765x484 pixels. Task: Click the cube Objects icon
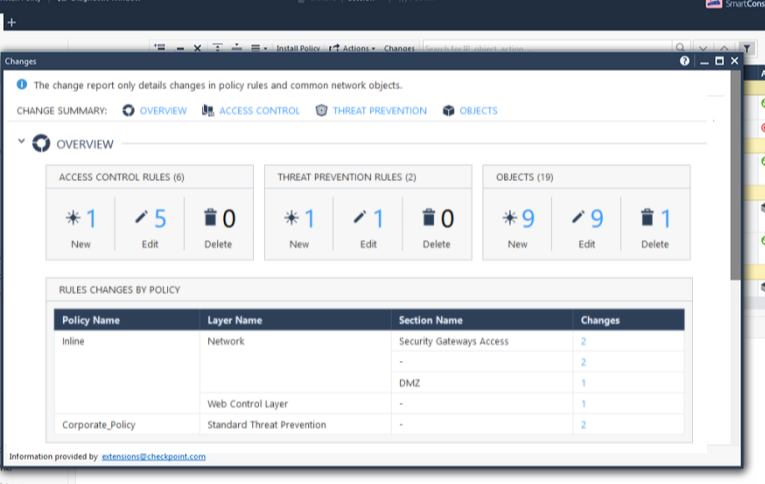pos(448,111)
